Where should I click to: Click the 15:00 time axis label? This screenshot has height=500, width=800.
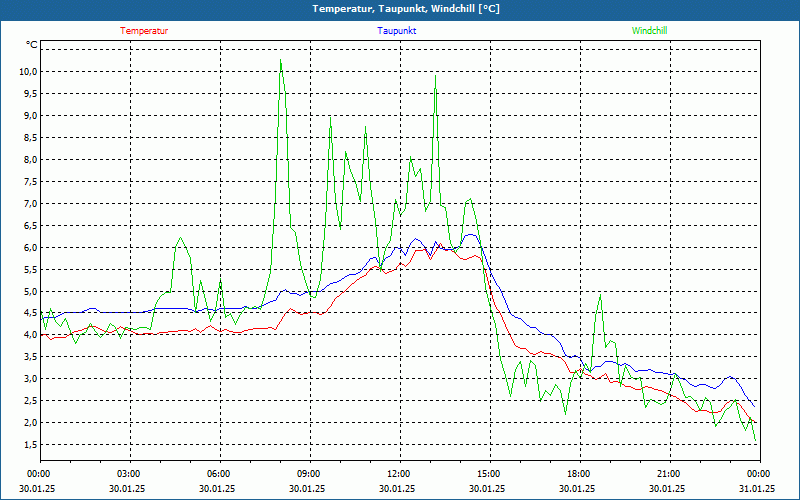490,474
